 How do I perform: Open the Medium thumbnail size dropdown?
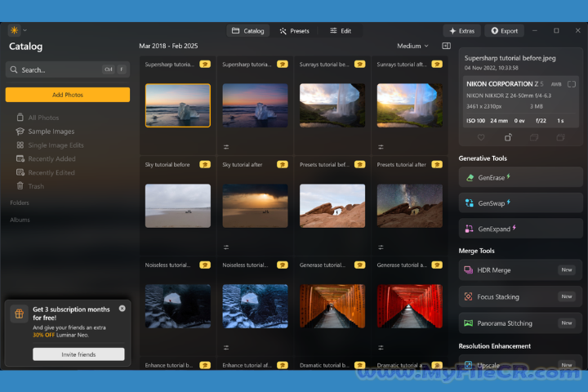[x=412, y=46]
